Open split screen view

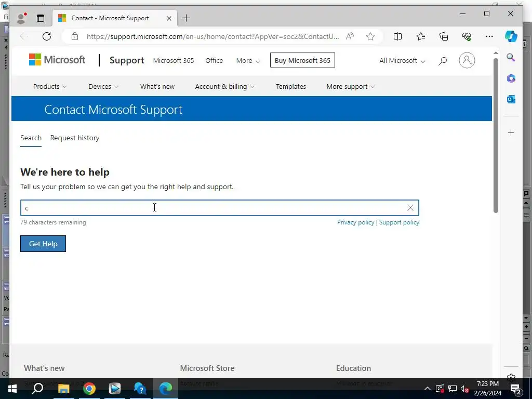coord(397,36)
